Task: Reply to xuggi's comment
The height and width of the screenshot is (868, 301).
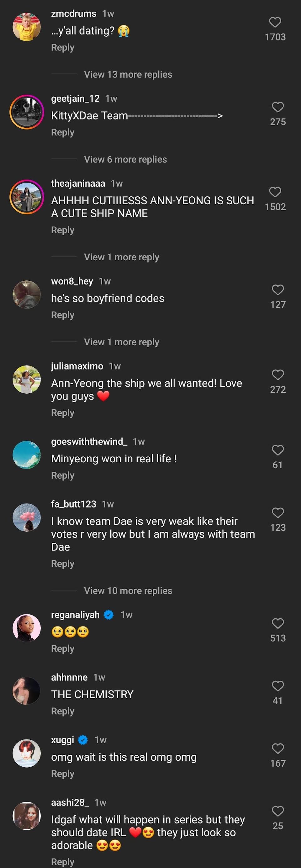Action: tap(63, 774)
